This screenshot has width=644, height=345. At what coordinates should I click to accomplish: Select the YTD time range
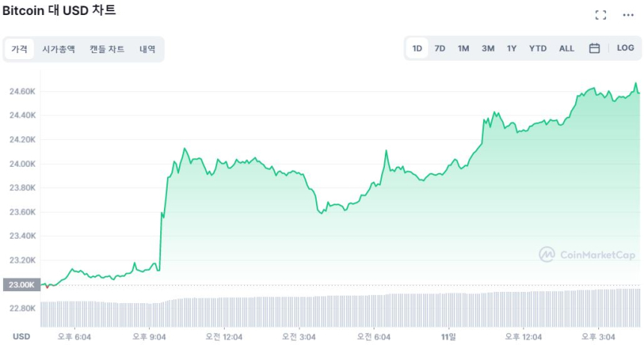[x=538, y=49]
